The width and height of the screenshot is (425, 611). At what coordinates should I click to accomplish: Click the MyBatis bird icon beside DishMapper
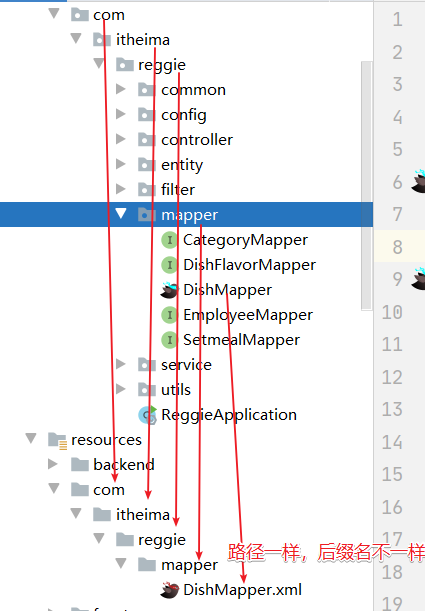coord(169,290)
